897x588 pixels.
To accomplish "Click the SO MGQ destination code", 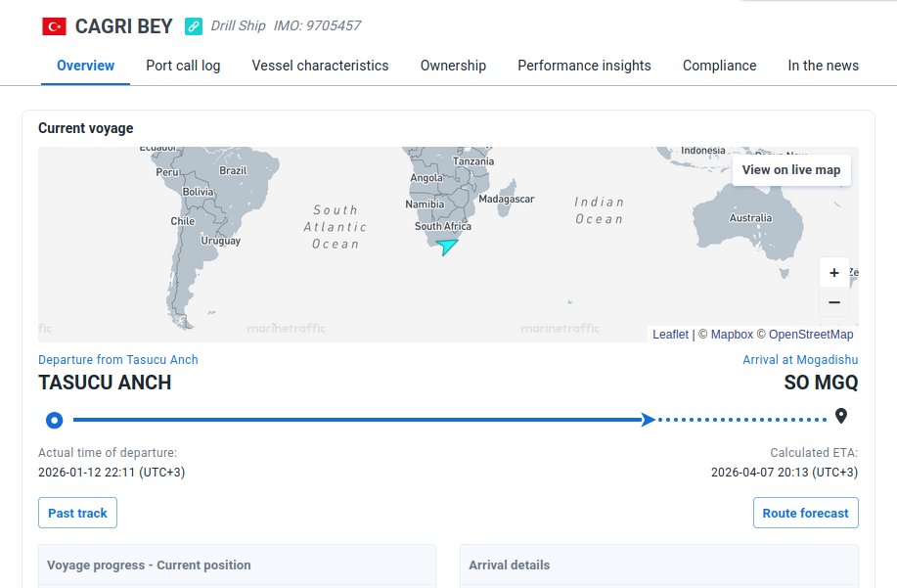I will (821, 383).
